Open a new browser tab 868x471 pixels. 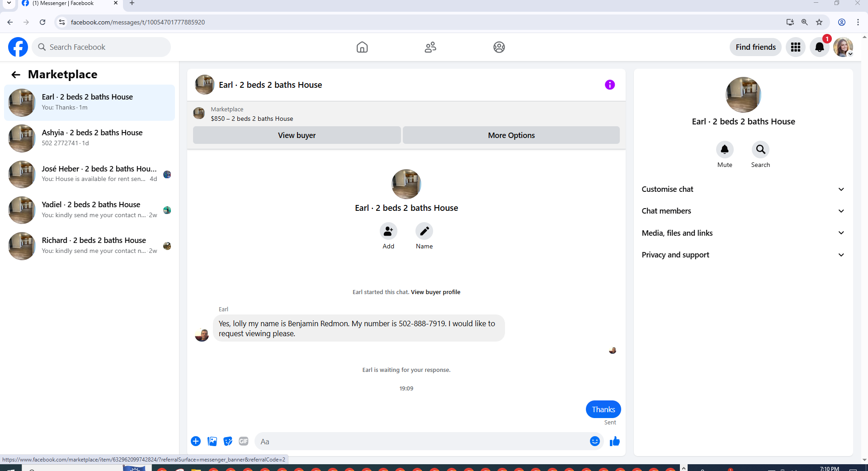pyautogui.click(x=132, y=3)
